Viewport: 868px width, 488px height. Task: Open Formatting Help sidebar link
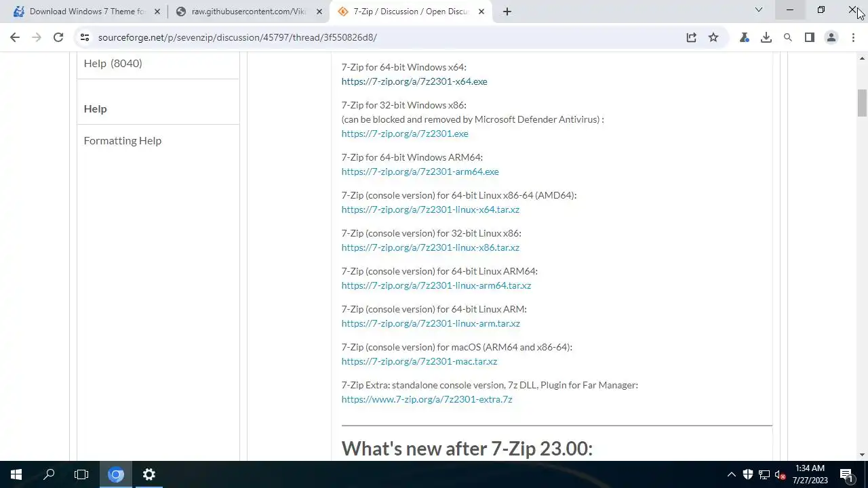122,140
